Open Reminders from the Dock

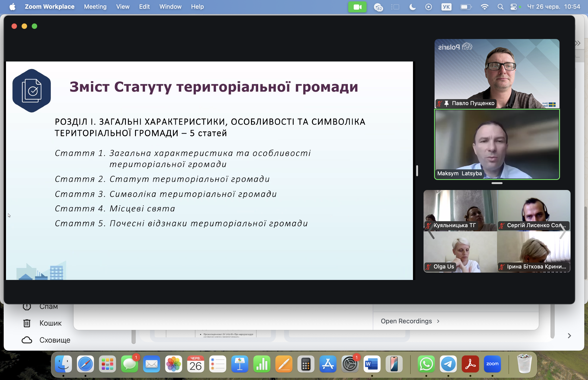point(218,364)
